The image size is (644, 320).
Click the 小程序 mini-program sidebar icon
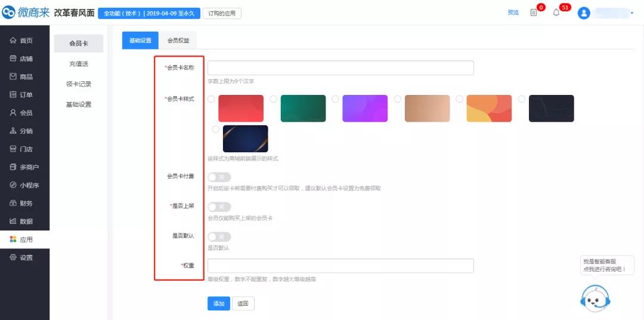click(13, 185)
